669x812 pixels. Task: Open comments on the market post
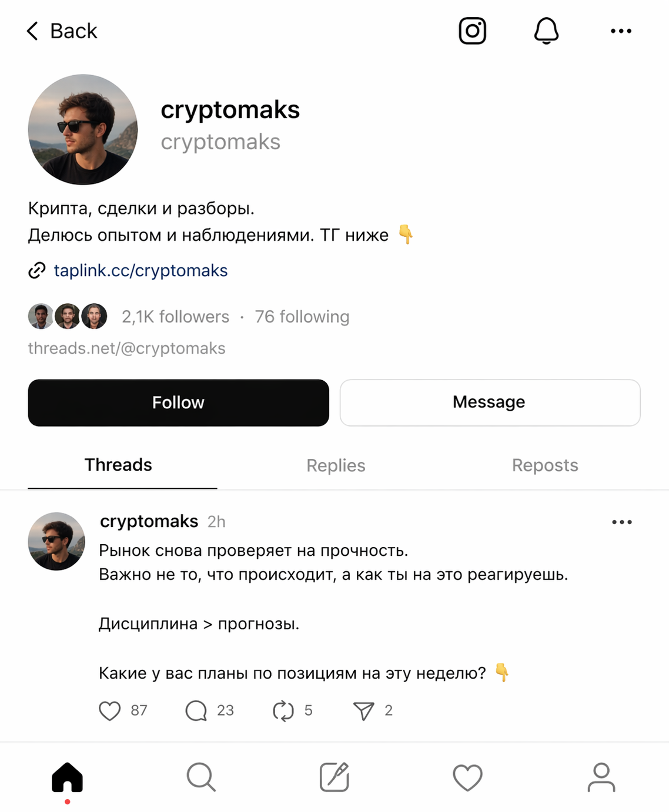pos(196,711)
